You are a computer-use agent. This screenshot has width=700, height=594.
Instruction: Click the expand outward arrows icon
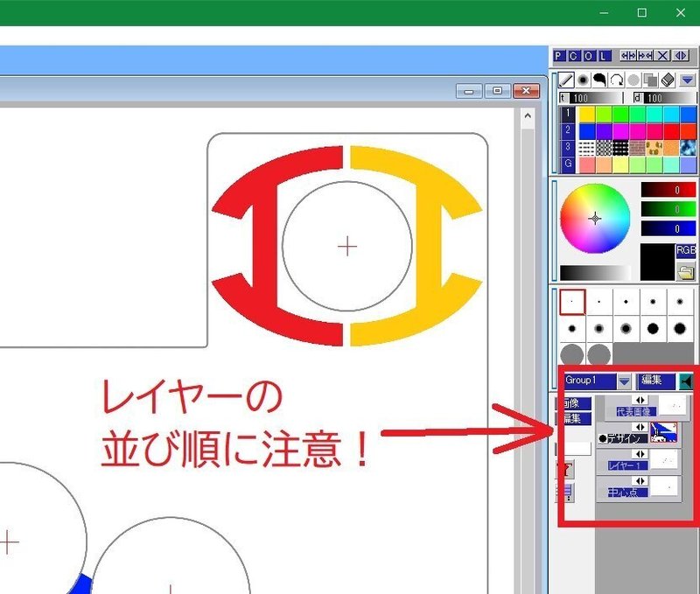(628, 56)
